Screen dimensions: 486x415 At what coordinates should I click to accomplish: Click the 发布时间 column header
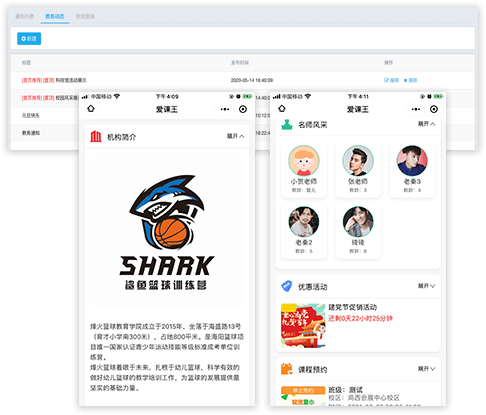240,63
